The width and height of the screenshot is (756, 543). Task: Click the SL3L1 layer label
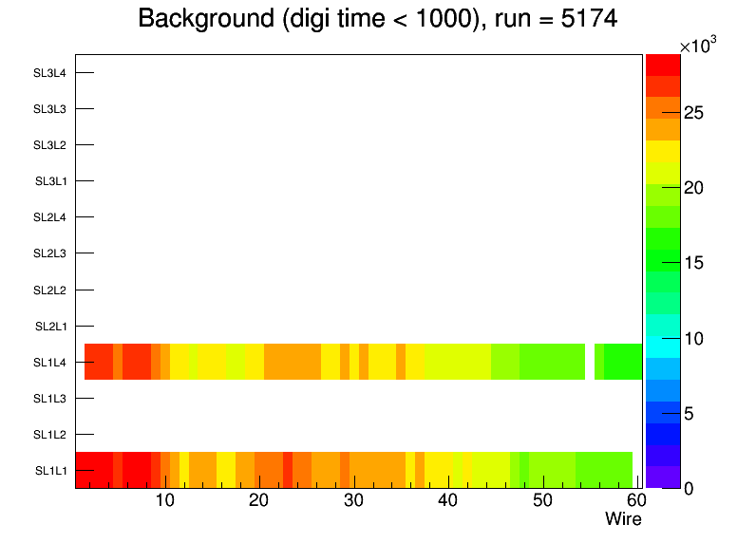(x=50, y=181)
